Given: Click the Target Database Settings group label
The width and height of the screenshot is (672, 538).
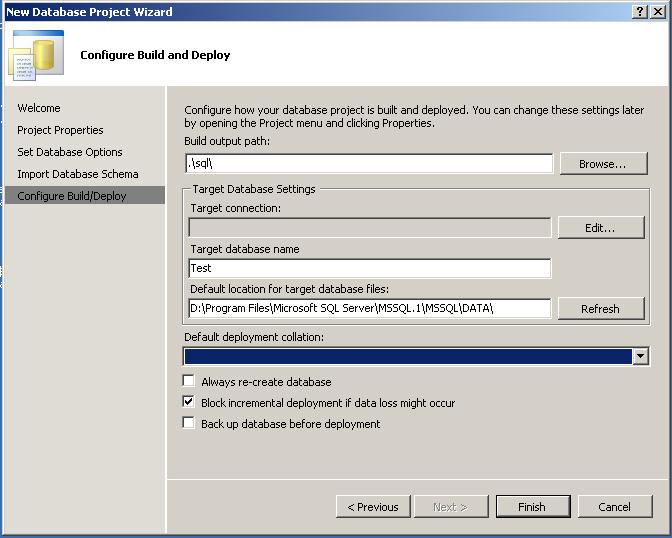Looking at the screenshot, I should click(254, 189).
